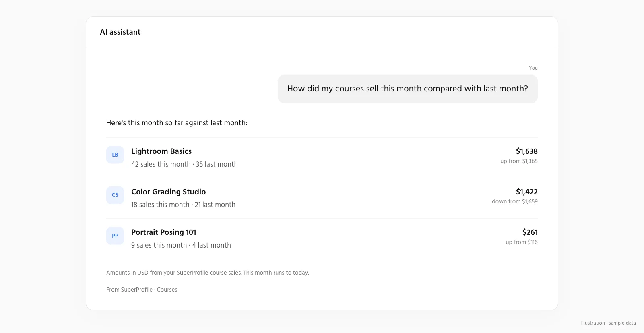644x333 pixels.
Task: Click the LB course badge icon
Action: pos(115,155)
